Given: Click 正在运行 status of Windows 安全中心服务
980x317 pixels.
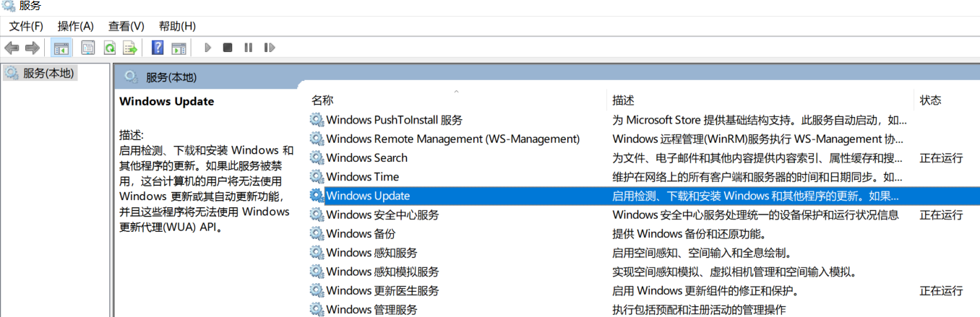Looking at the screenshot, I should click(941, 214).
